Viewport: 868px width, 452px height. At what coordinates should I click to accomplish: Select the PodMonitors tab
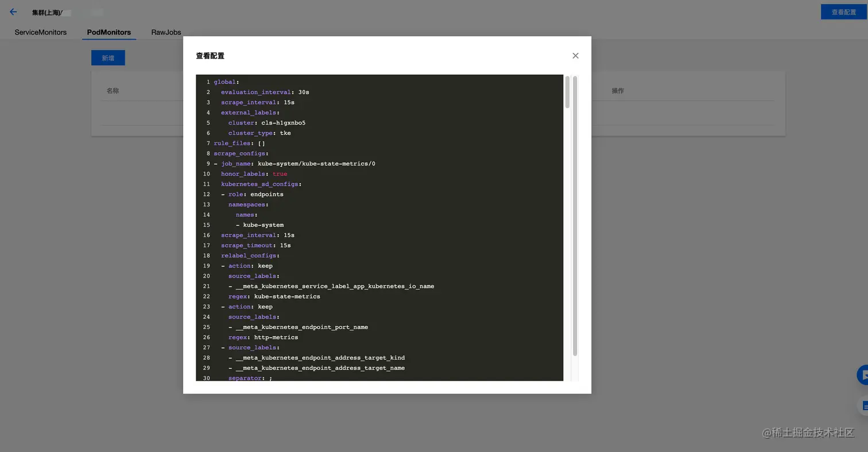(109, 32)
